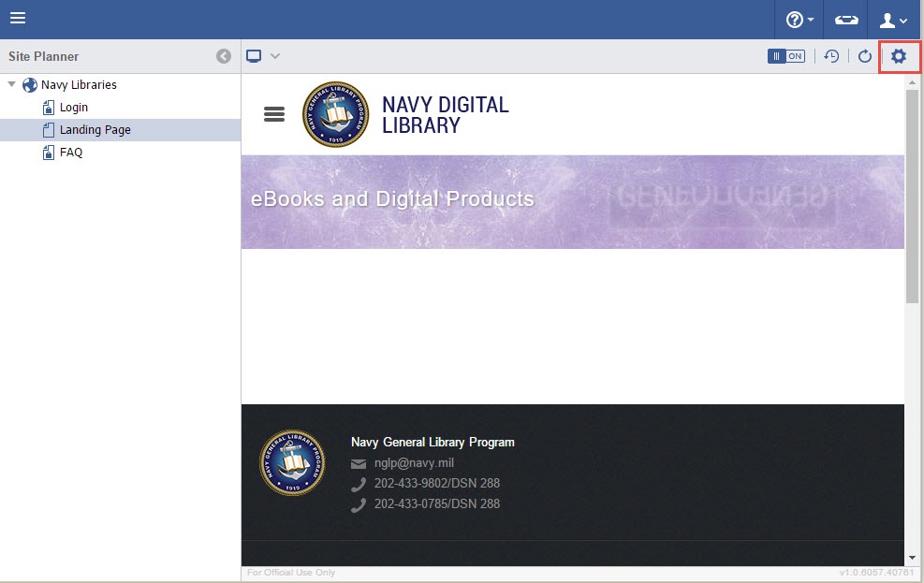924x583 pixels.
Task: Click the inbox tray icon
Action: (x=846, y=20)
